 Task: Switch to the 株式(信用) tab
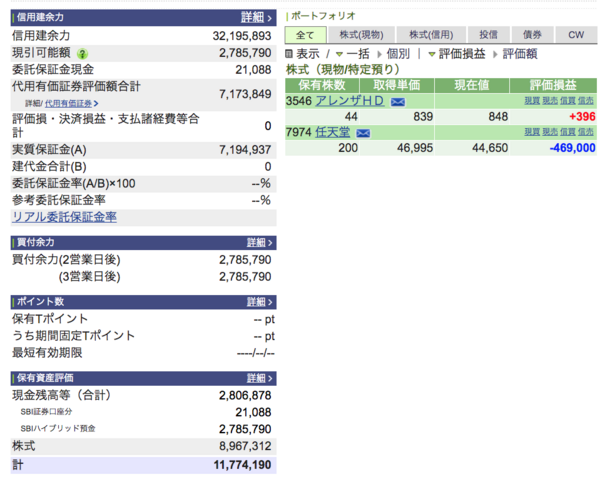(431, 35)
